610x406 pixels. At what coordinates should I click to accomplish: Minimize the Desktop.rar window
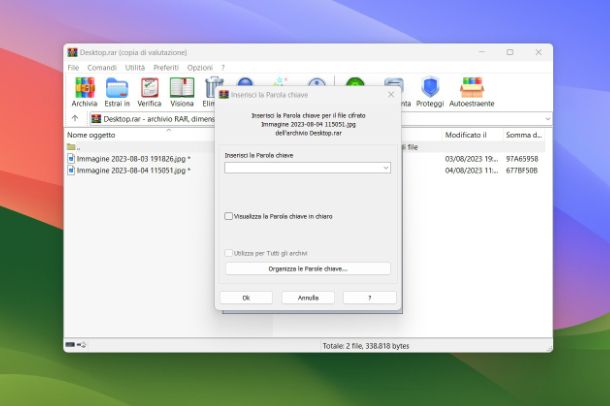click(x=482, y=52)
